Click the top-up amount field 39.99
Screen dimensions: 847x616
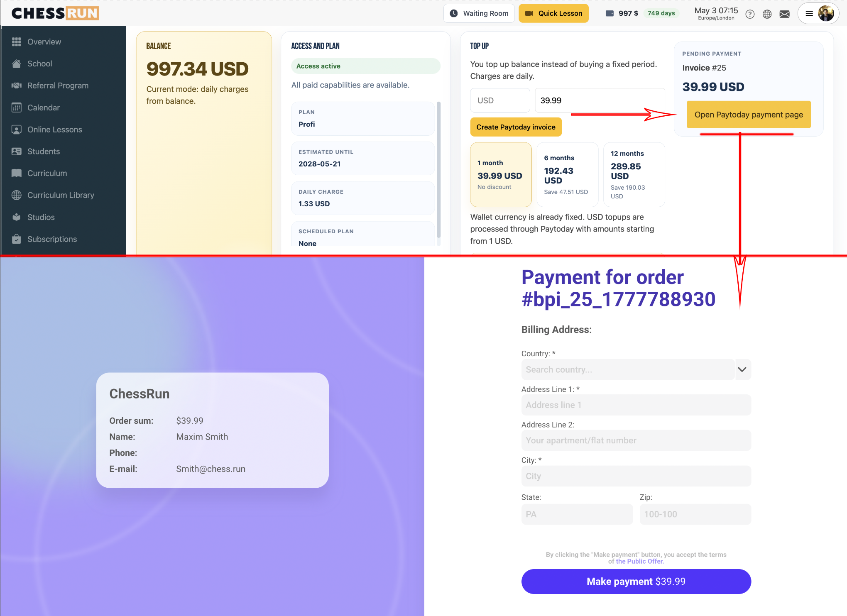(600, 100)
